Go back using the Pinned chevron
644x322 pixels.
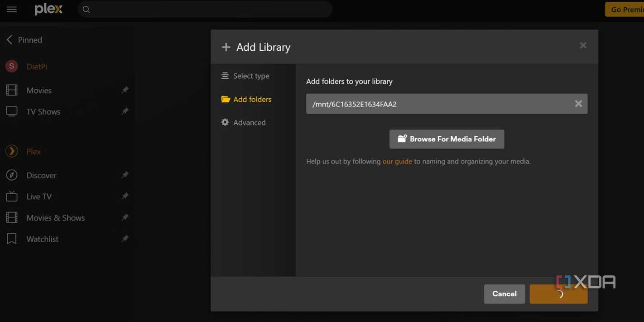coord(10,40)
